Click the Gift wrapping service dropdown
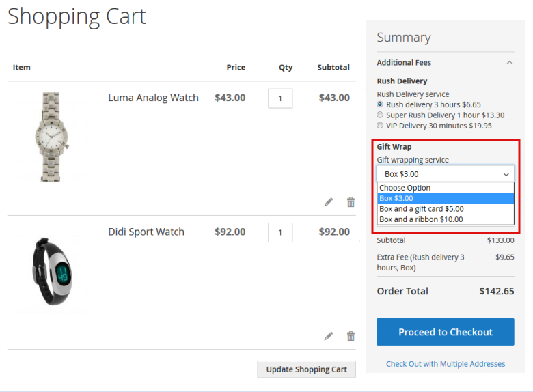The width and height of the screenshot is (533, 392). click(x=445, y=174)
